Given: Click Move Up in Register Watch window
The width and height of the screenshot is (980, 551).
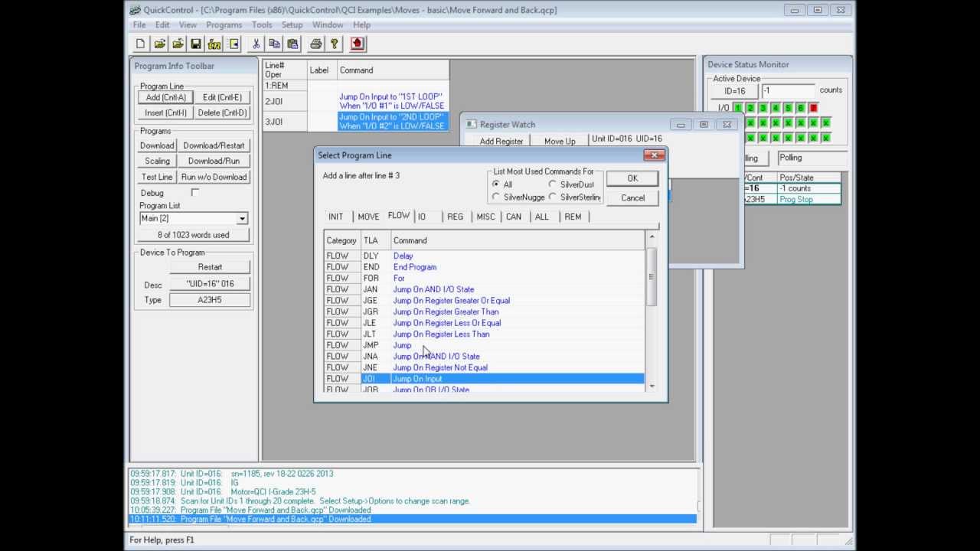Looking at the screenshot, I should 560,141.
